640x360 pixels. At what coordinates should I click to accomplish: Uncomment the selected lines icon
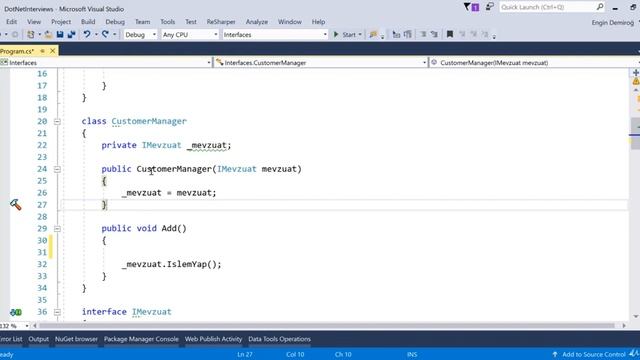434,35
